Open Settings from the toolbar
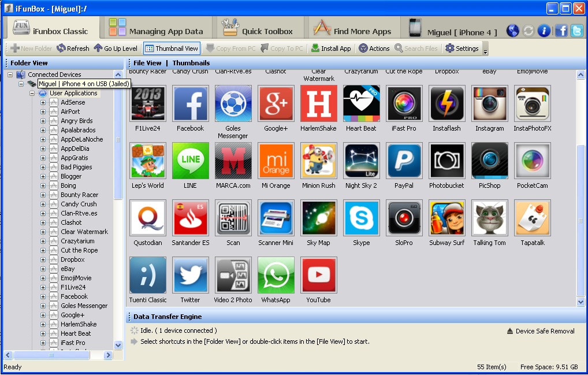 pyautogui.click(x=462, y=49)
